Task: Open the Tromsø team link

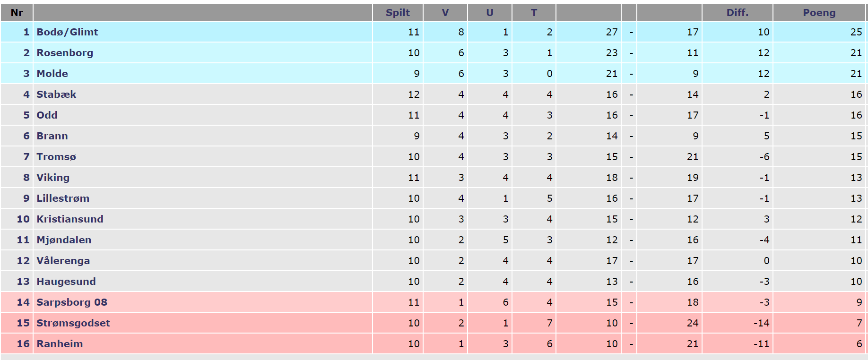Action: (x=56, y=157)
